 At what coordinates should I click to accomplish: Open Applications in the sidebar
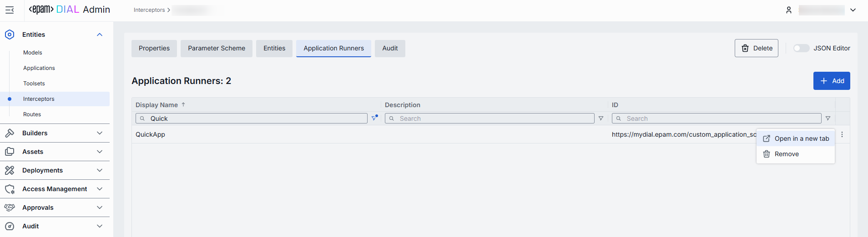tap(39, 68)
